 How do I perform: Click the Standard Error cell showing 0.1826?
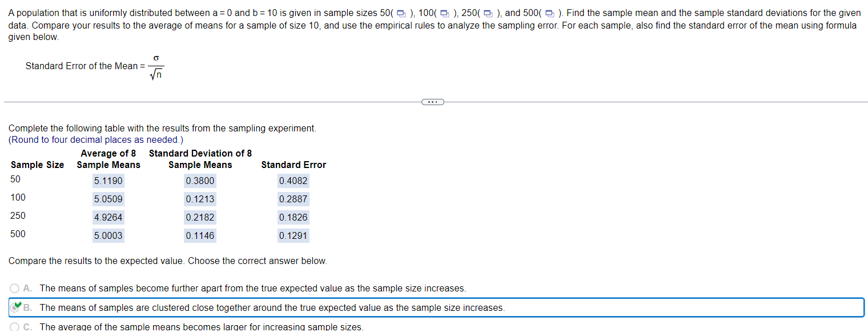click(293, 217)
